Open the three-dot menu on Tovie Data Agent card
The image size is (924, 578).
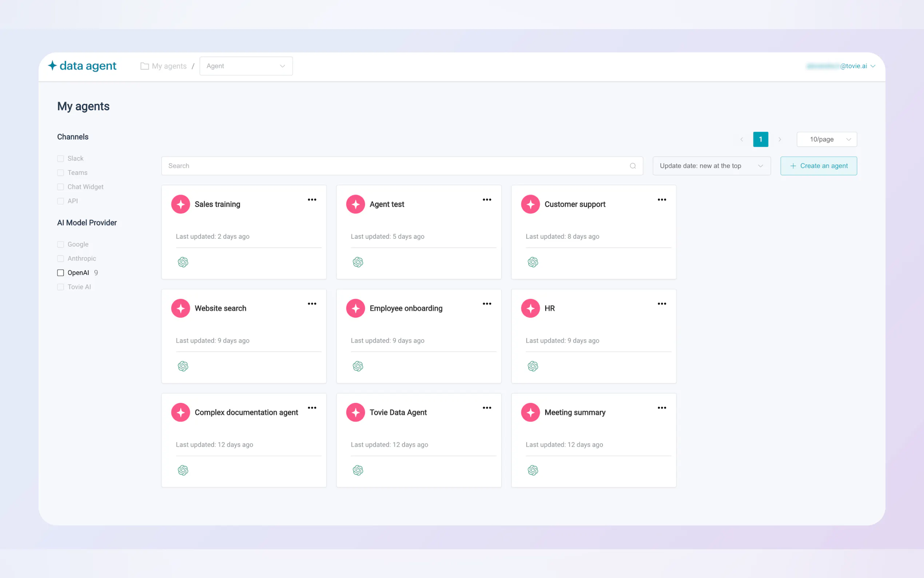tap(487, 408)
